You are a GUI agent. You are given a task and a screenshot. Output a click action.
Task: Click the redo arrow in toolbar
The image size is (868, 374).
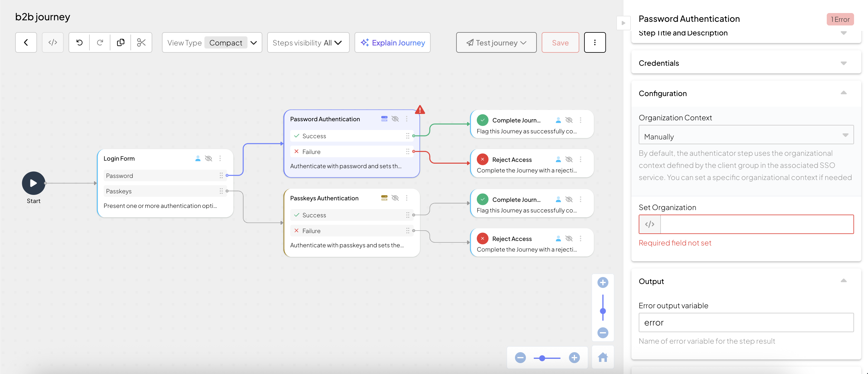pos(100,42)
